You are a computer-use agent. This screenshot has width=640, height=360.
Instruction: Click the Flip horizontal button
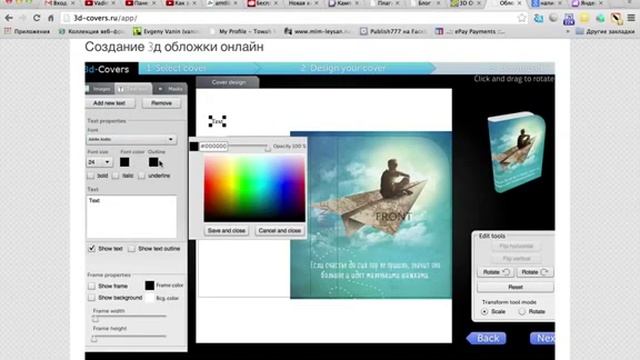point(516,246)
